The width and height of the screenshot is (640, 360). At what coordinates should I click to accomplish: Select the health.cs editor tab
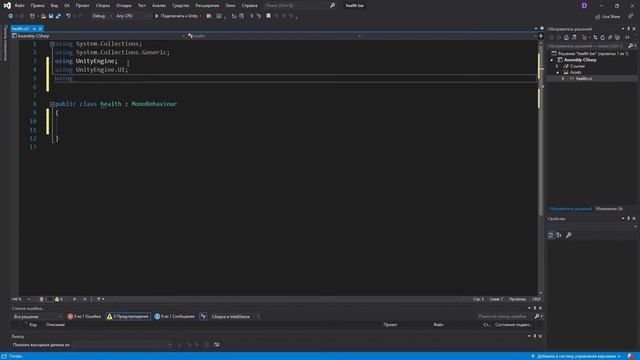[20, 29]
